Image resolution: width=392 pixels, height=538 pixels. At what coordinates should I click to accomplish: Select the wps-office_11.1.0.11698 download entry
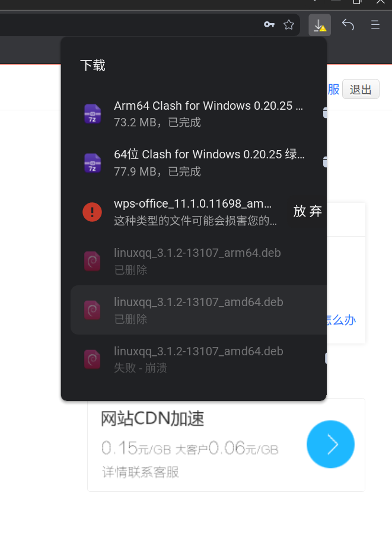coord(179,212)
